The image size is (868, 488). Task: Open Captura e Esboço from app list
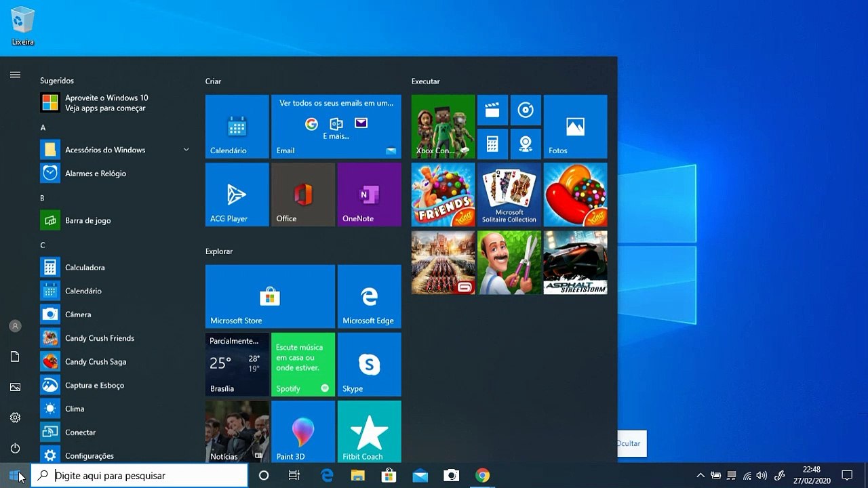pos(115,385)
